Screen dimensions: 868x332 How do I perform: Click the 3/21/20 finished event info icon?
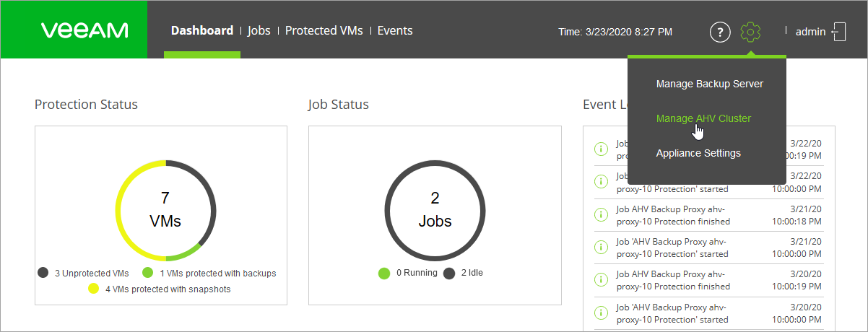600,215
